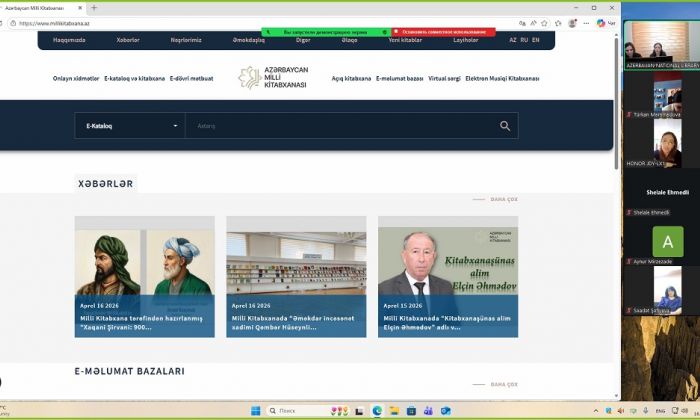
Task: Switch site language to EN
Action: click(x=536, y=40)
